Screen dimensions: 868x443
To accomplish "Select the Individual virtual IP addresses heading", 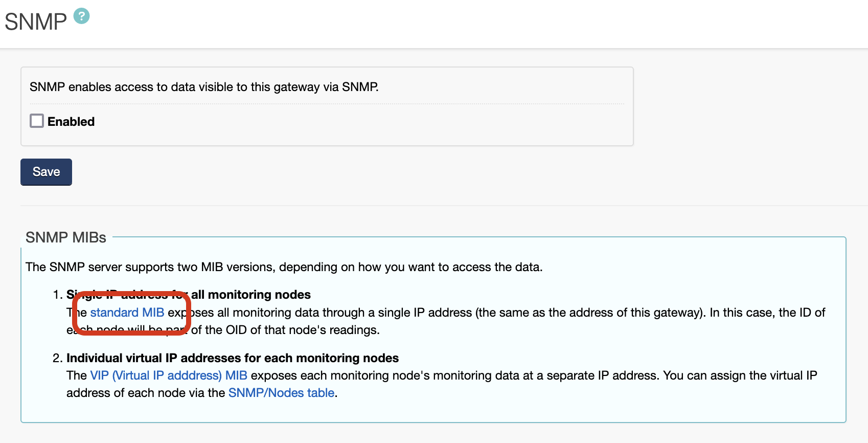I will tap(233, 358).
